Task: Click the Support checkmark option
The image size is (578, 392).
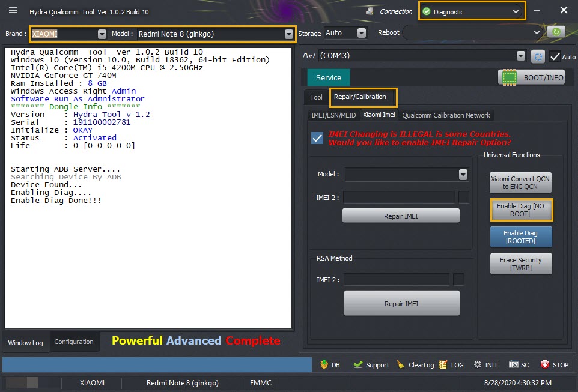Action: [371, 365]
